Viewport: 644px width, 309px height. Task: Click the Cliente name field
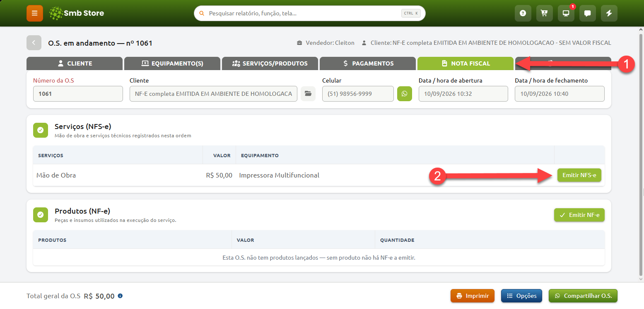pyautogui.click(x=213, y=94)
